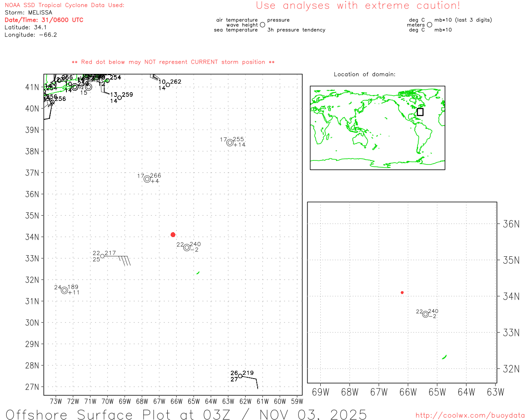Viewport: 525px width, 420px height.
Task: Click the left station model legend circle
Action: pos(262,25)
